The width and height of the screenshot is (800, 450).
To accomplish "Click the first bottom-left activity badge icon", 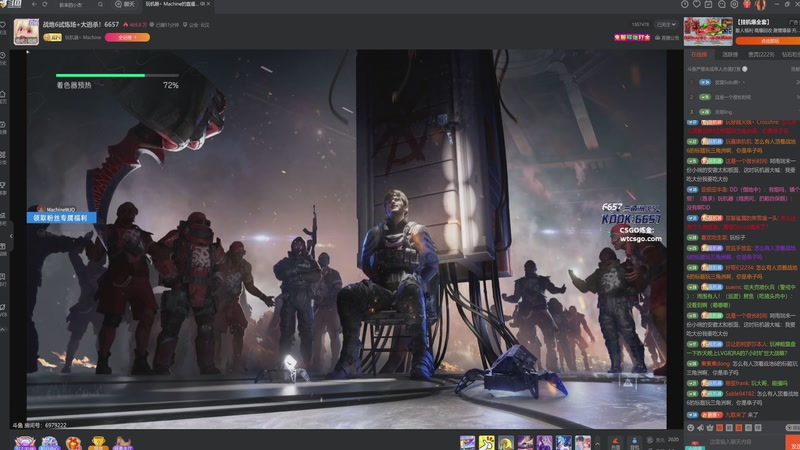I will tap(24, 442).
